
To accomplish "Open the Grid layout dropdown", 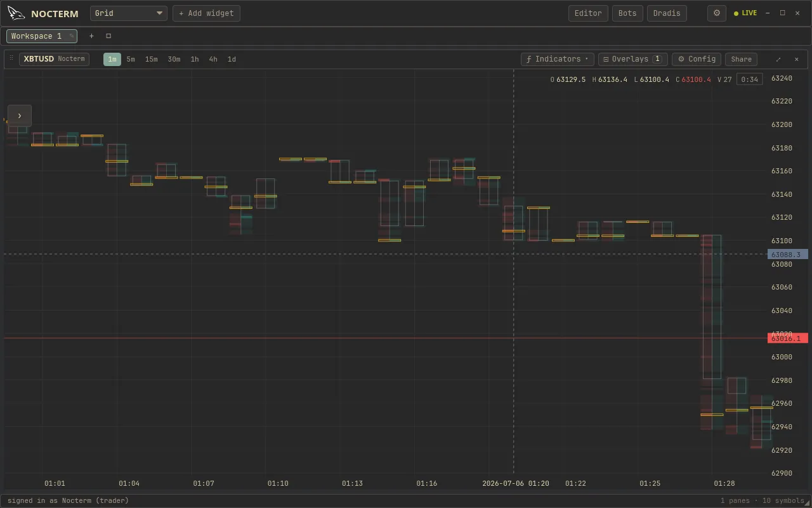I will pos(129,13).
